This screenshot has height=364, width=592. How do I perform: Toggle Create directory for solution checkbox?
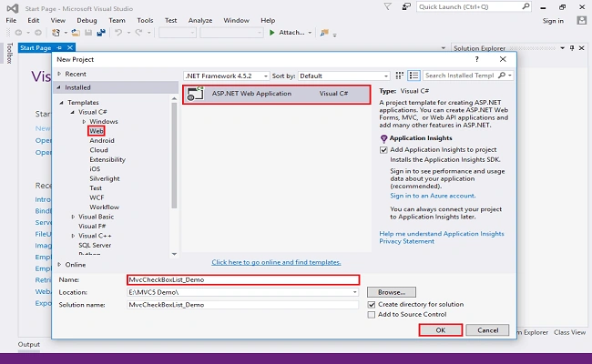(372, 305)
